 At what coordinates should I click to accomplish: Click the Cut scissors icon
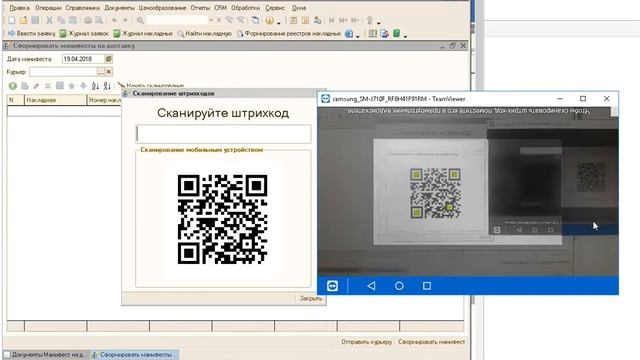(x=49, y=20)
